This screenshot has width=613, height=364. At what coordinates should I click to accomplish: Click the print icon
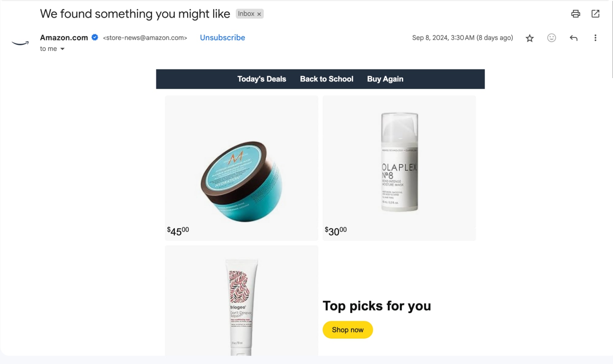[x=575, y=14]
